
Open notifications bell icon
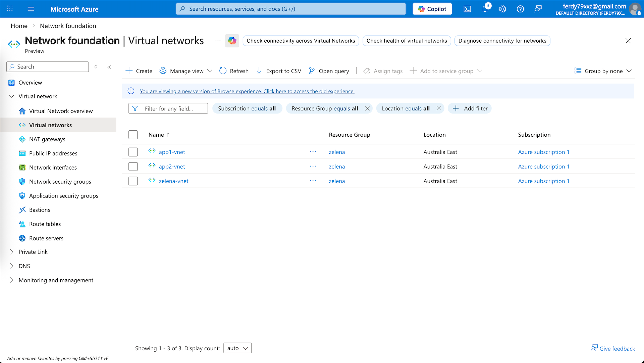pos(485,9)
